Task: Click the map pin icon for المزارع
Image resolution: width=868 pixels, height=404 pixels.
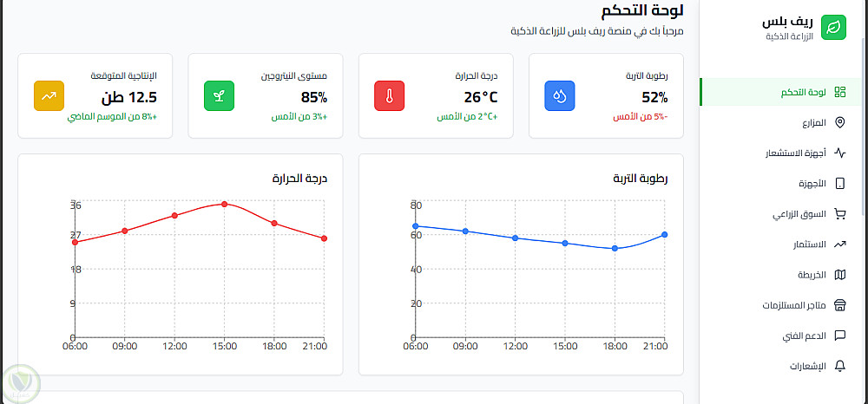Action: (839, 123)
